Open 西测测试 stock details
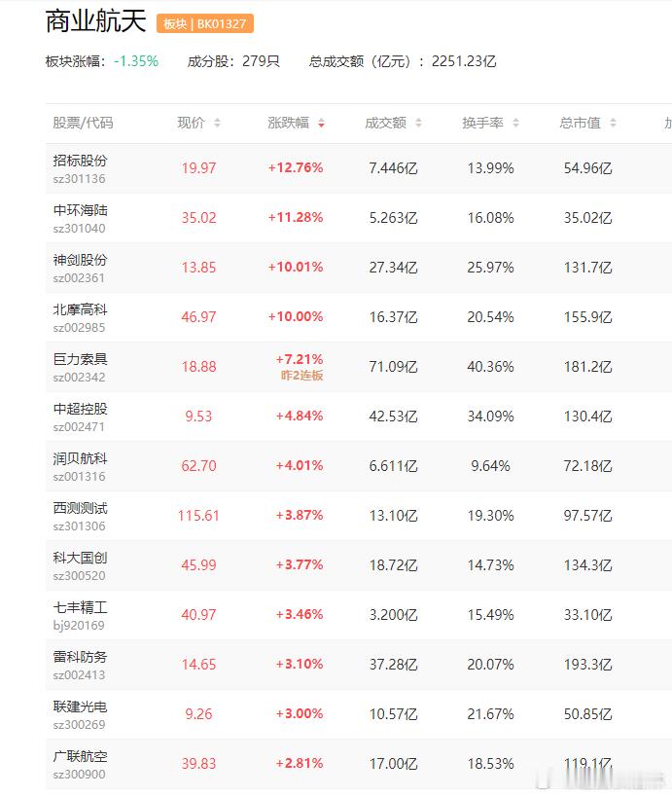Screen dimensions: 672x797 (80, 508)
